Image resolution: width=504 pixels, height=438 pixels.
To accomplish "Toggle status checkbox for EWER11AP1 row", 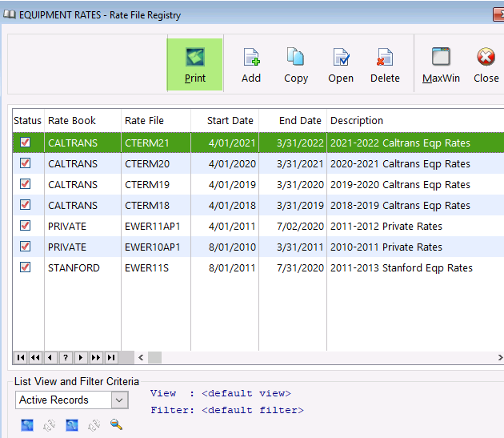I will [x=25, y=225].
